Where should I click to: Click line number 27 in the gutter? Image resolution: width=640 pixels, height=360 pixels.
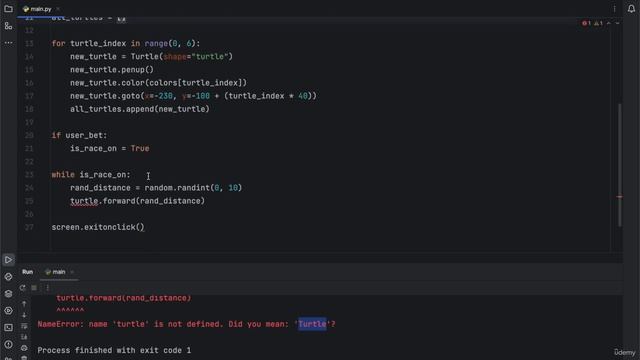(x=29, y=227)
